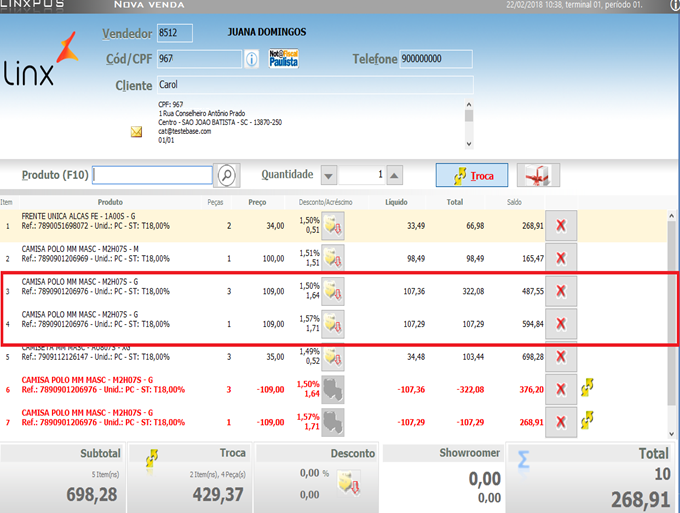Click the email envelope icon
This screenshot has width=680, height=513.
point(136,131)
